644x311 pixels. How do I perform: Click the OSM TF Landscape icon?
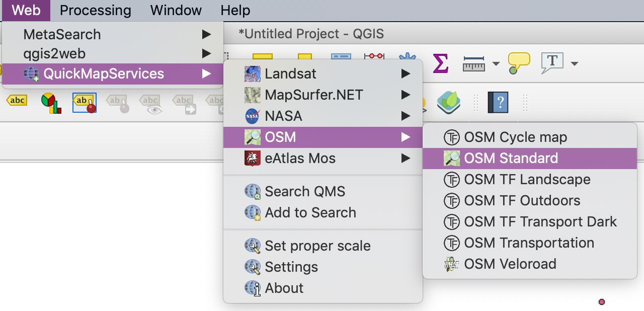click(452, 180)
